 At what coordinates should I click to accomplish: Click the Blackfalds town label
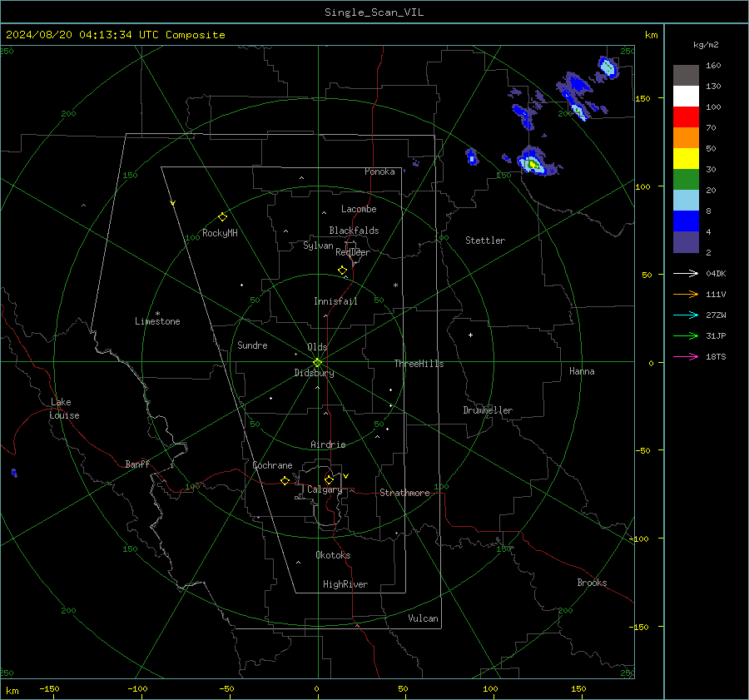click(354, 231)
